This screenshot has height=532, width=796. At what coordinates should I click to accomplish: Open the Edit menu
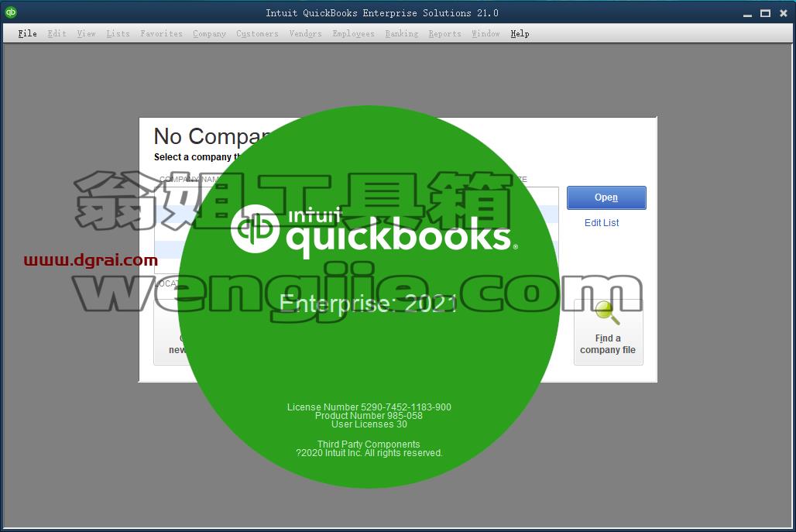[57, 33]
